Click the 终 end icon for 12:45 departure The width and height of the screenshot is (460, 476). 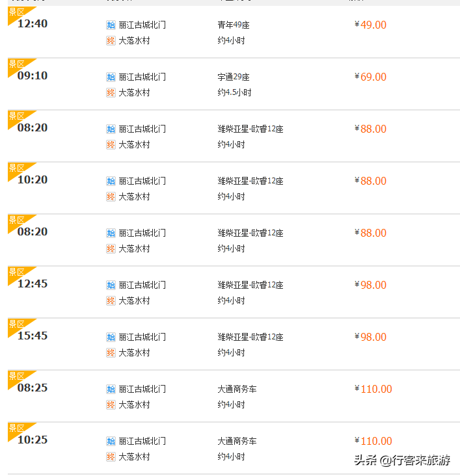click(111, 301)
